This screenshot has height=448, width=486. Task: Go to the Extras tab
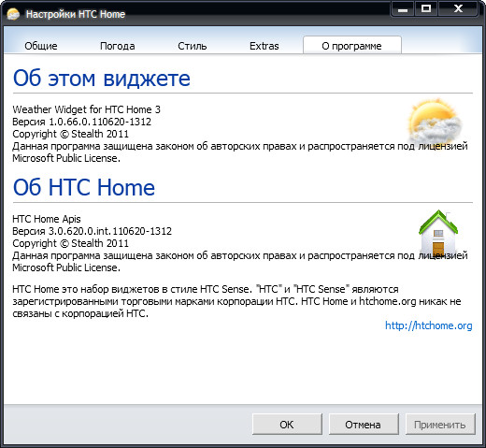pos(264,46)
